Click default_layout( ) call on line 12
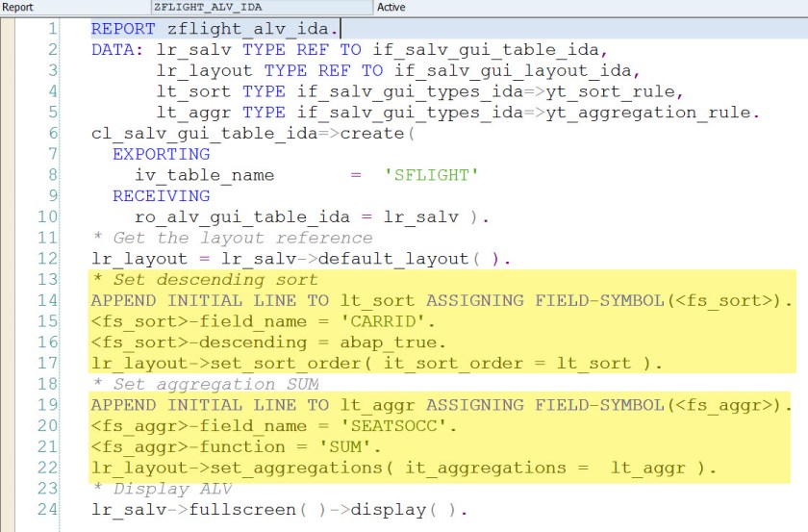 pyautogui.click(x=409, y=259)
